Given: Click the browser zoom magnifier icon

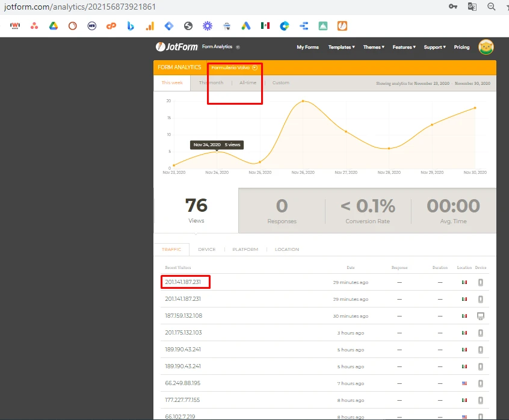Looking at the screenshot, I should 492,7.
